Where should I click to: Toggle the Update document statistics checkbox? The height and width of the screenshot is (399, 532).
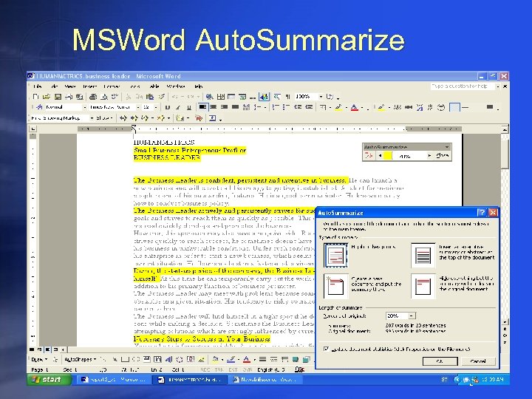tap(327, 349)
